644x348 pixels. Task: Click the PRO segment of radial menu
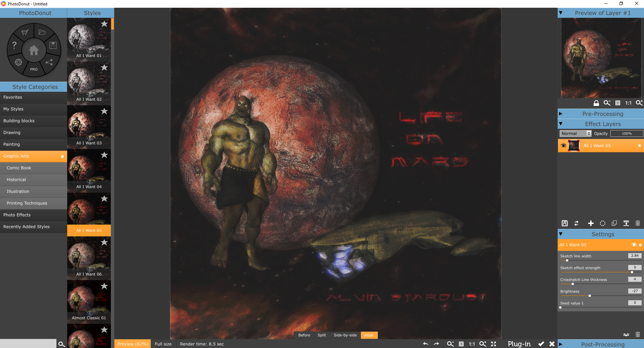pyautogui.click(x=34, y=69)
